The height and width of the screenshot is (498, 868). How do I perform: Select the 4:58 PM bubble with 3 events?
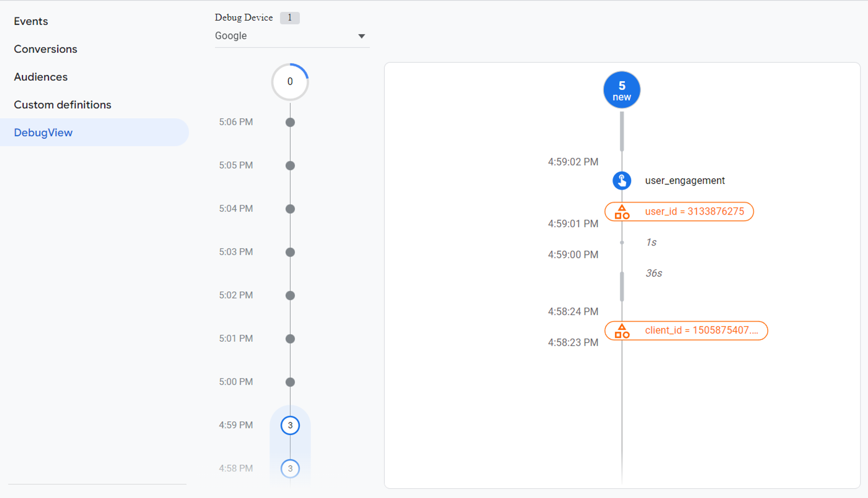tap(290, 468)
